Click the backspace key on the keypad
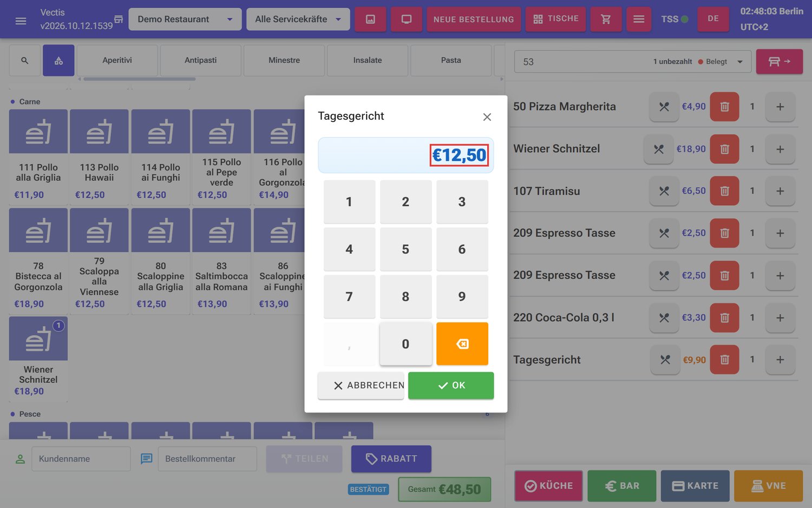This screenshot has height=508, width=812. 462,344
